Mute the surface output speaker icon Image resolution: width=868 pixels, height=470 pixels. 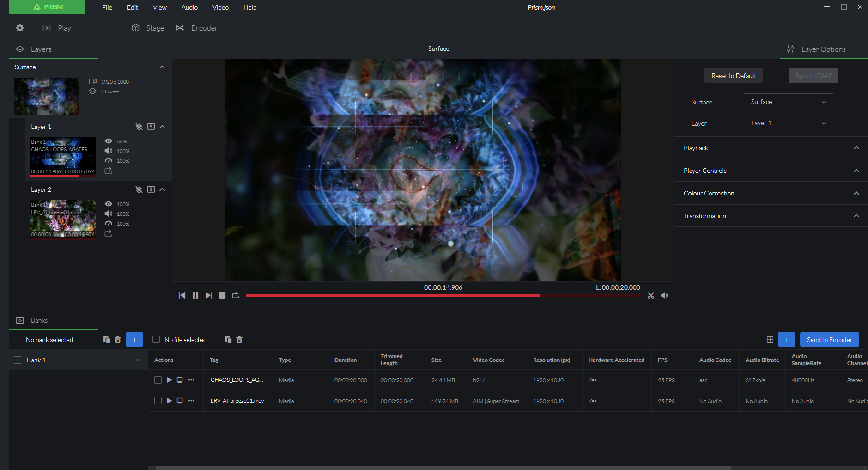(664, 295)
